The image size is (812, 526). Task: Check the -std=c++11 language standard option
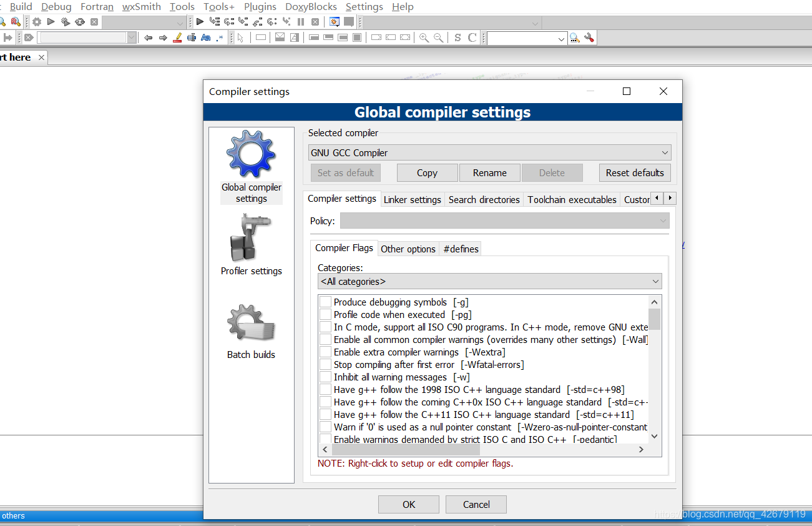(325, 414)
